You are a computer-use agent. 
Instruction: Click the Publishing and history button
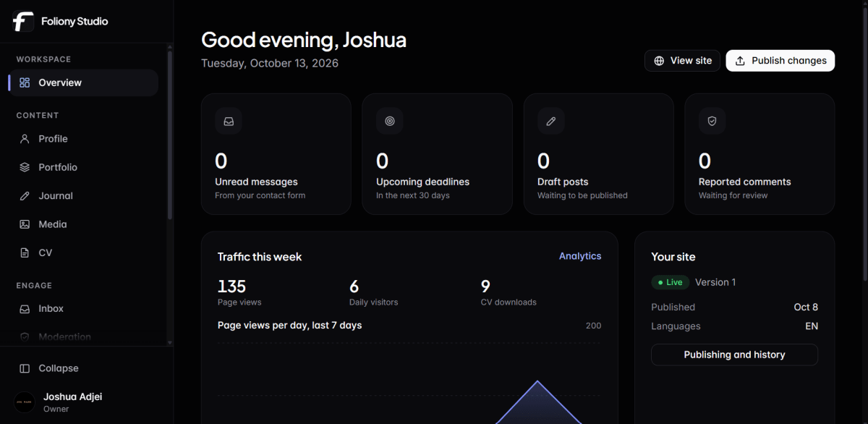[734, 355]
